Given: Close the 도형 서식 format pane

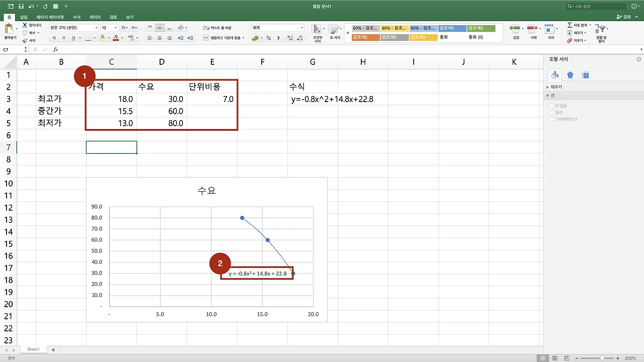Looking at the screenshot, I should [639, 59].
